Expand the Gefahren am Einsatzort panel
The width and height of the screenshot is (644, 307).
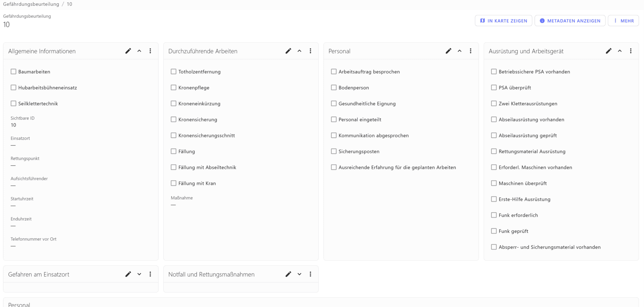click(x=139, y=274)
